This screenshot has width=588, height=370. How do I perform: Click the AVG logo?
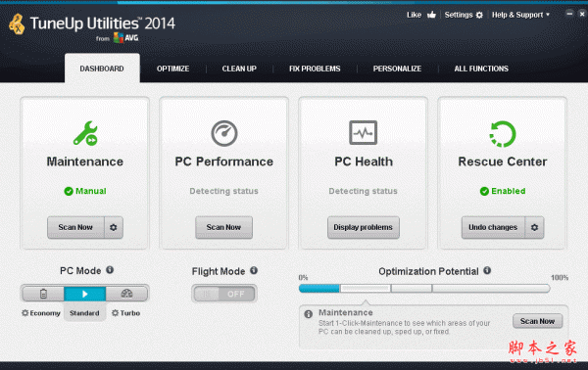pos(126,38)
